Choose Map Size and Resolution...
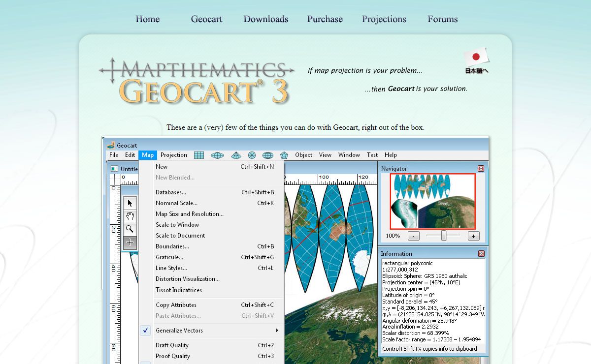The width and height of the screenshot is (591, 364). [212, 214]
